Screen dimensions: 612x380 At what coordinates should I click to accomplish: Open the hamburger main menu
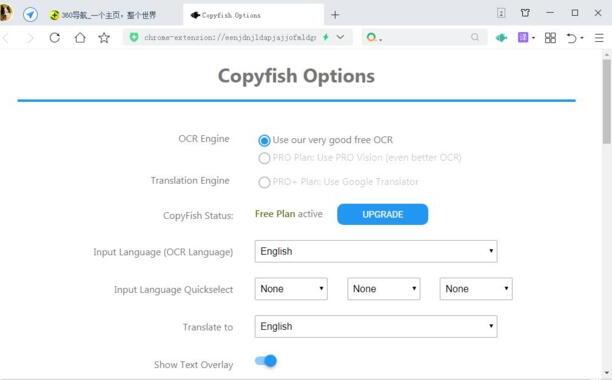point(599,38)
